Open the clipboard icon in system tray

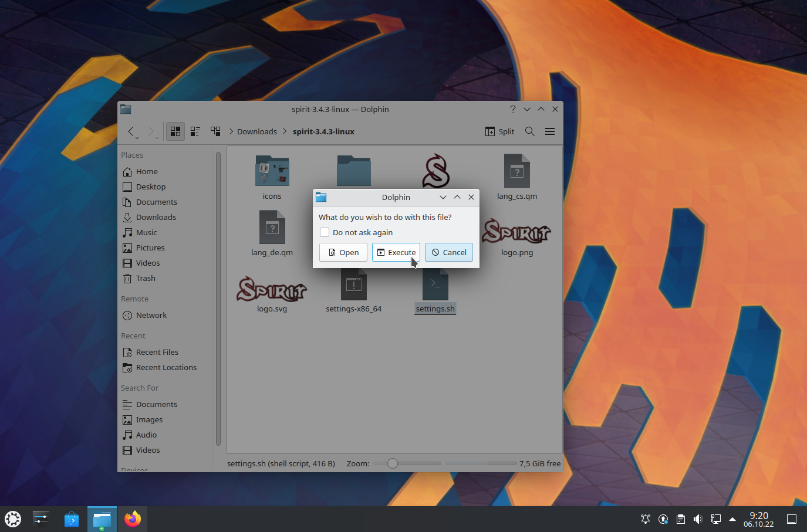tap(680, 519)
